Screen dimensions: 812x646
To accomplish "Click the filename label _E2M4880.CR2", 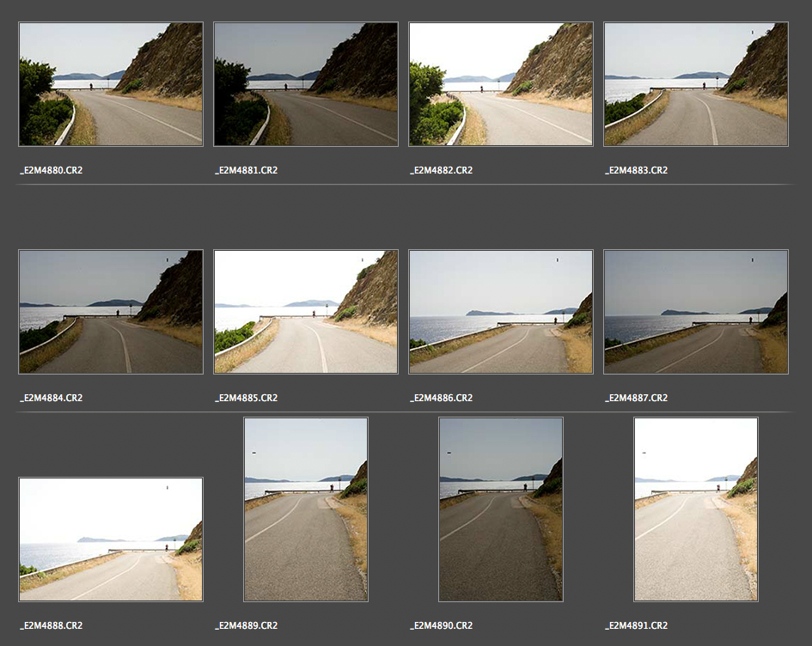I will pyautogui.click(x=52, y=170).
